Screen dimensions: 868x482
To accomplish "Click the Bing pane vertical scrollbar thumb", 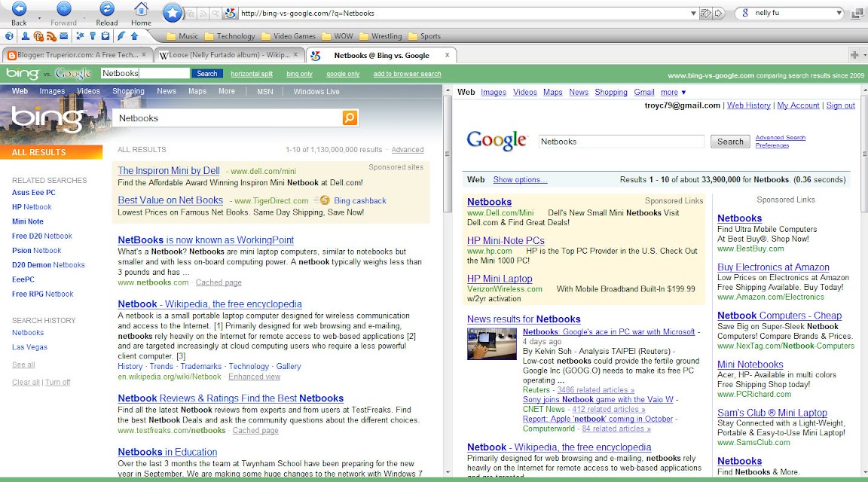I will (x=448, y=155).
